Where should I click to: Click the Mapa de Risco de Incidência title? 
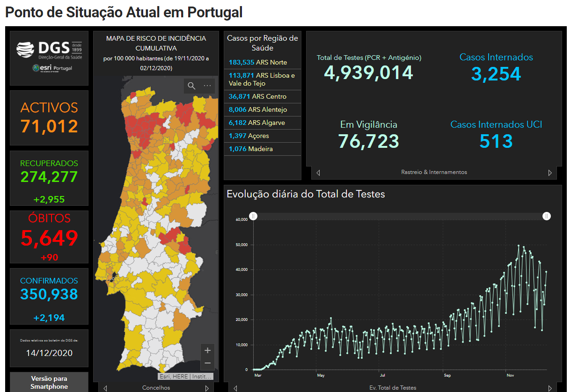tap(156, 43)
